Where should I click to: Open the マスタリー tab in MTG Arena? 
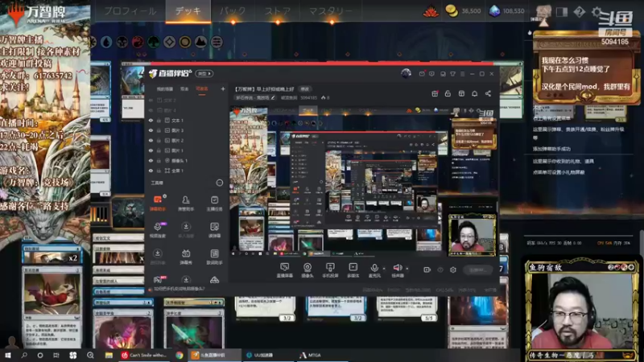tap(330, 11)
